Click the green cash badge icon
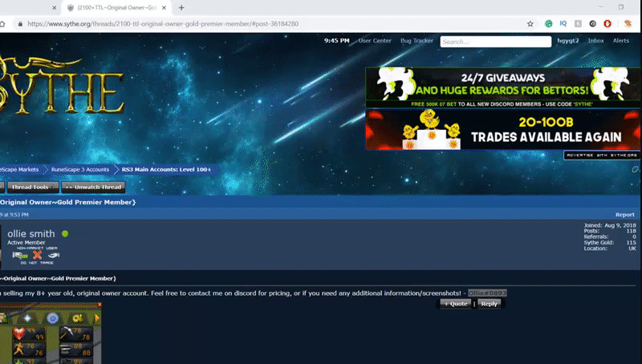This screenshot has width=642, height=364. 19,255
